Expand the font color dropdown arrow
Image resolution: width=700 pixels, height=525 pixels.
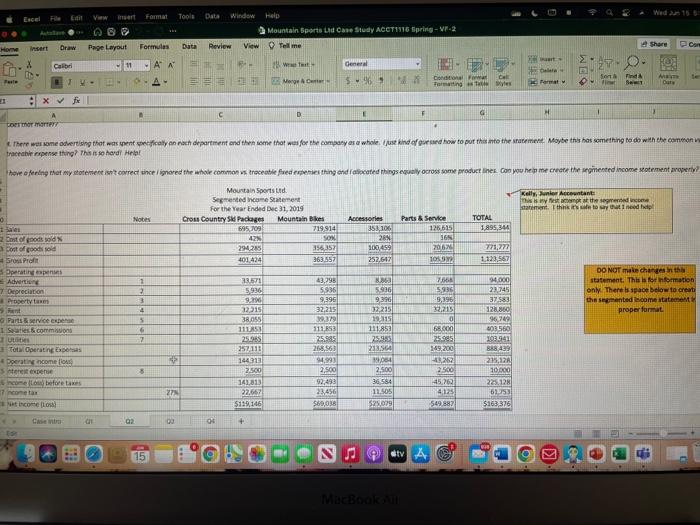click(165, 82)
